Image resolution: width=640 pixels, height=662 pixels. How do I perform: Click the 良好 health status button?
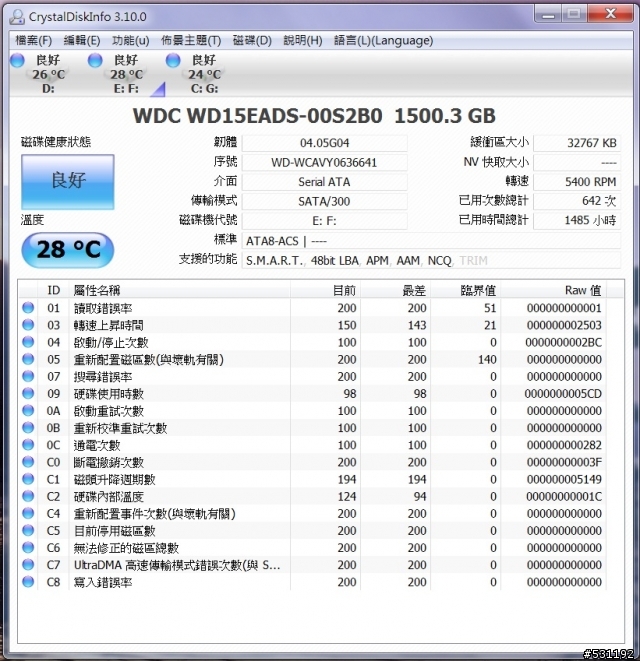click(68, 182)
